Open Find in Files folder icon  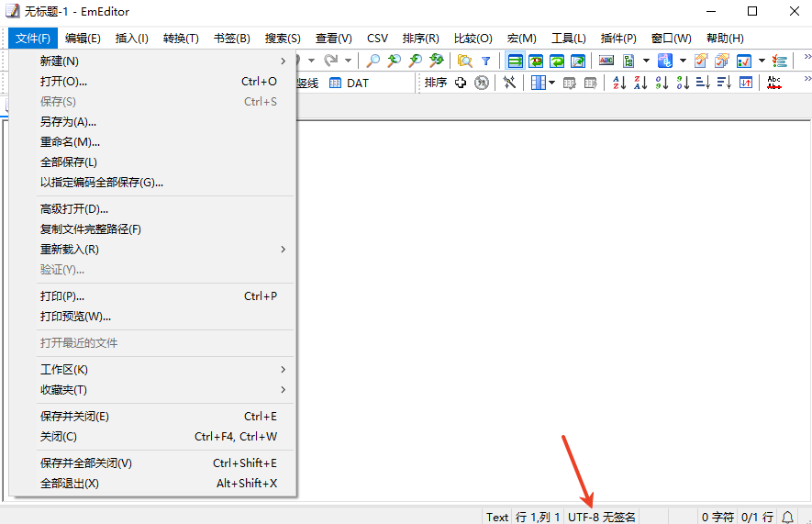tap(464, 61)
